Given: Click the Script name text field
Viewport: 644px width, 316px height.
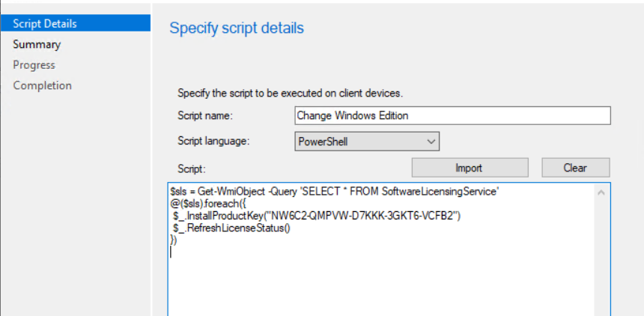Looking at the screenshot, I should point(452,115).
